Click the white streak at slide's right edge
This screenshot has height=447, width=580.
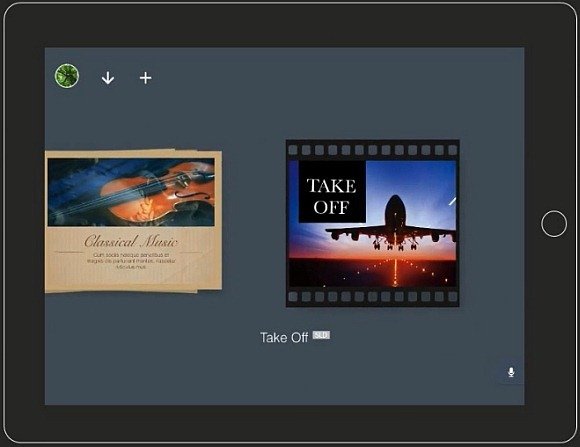452,201
